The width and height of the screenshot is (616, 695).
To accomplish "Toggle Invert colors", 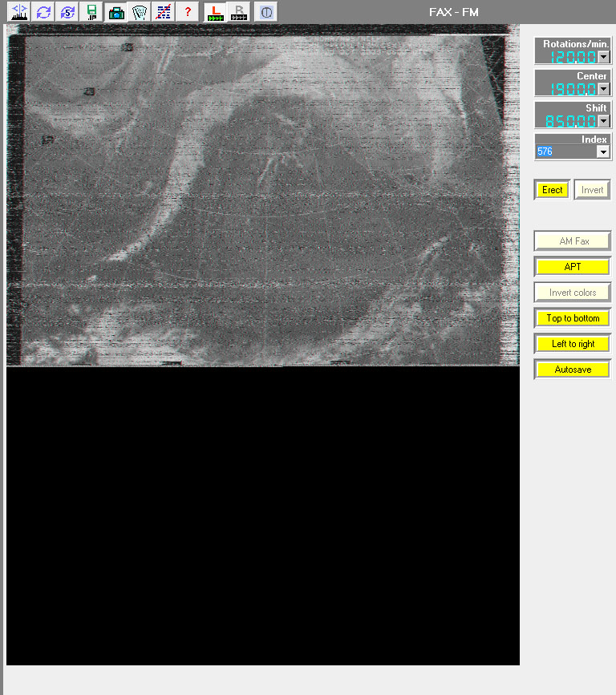I will 573,293.
